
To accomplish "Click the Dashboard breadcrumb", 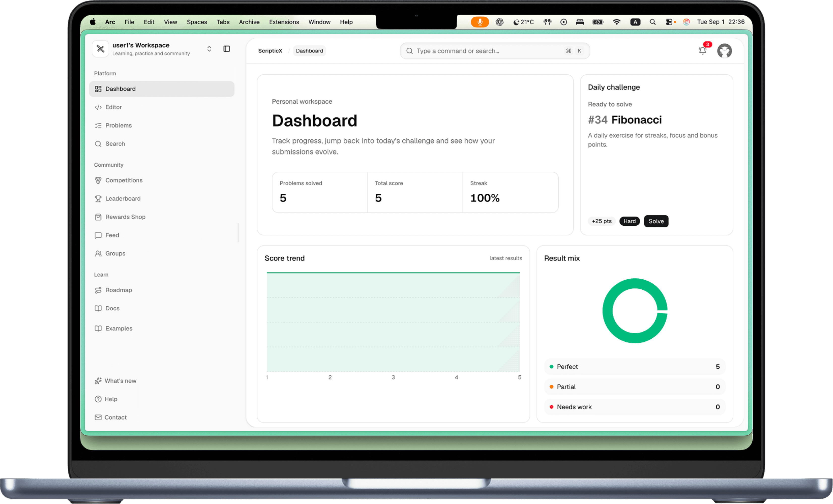I will (x=309, y=51).
